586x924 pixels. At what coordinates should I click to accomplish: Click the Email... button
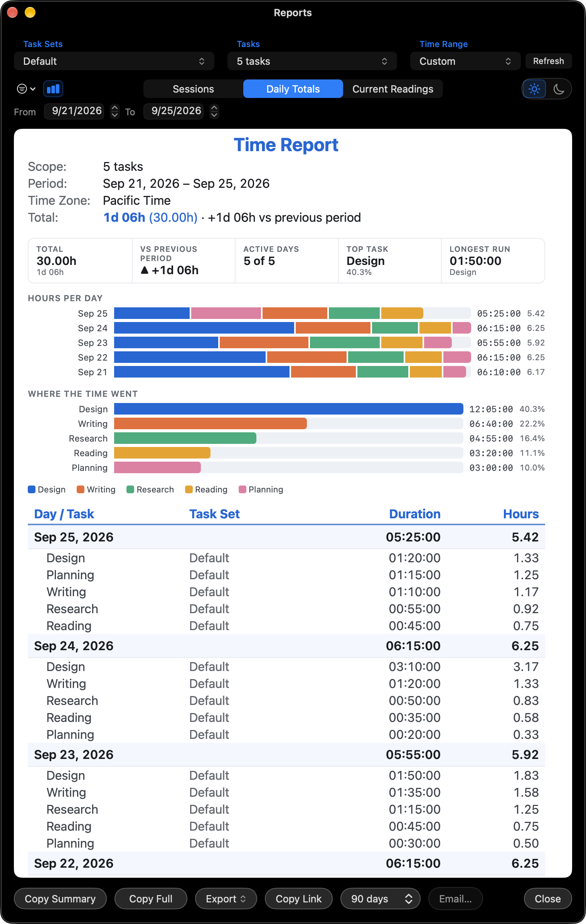click(455, 899)
